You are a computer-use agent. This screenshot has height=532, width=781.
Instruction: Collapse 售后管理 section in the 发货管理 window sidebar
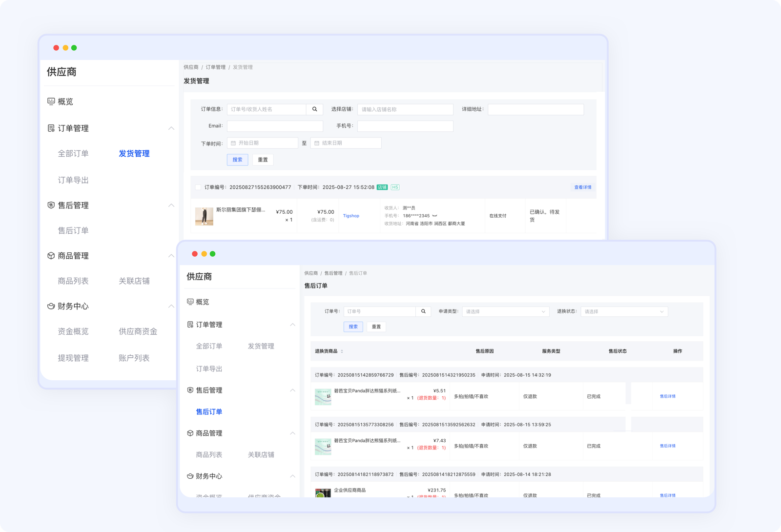coord(171,205)
